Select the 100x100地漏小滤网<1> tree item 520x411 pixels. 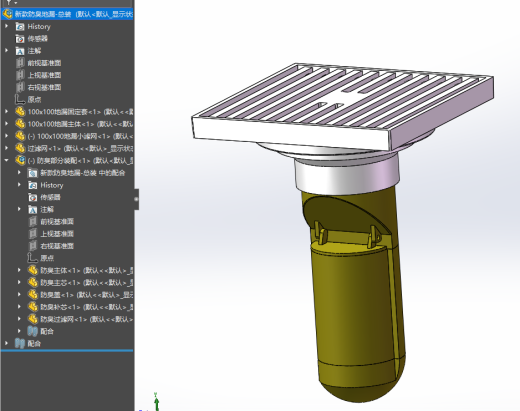point(80,136)
